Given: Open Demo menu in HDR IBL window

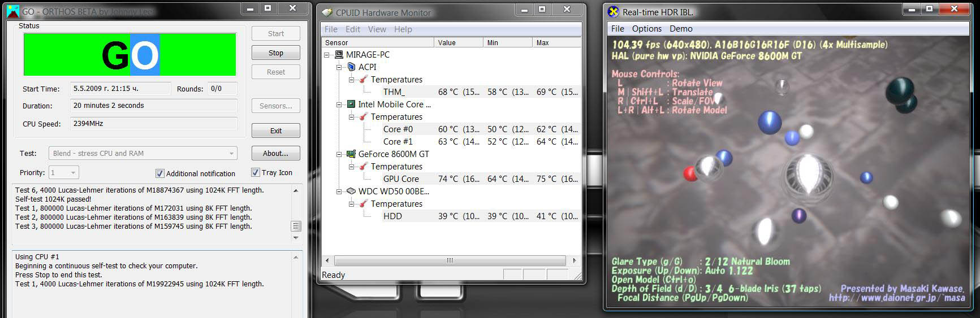Looking at the screenshot, I should (681, 29).
